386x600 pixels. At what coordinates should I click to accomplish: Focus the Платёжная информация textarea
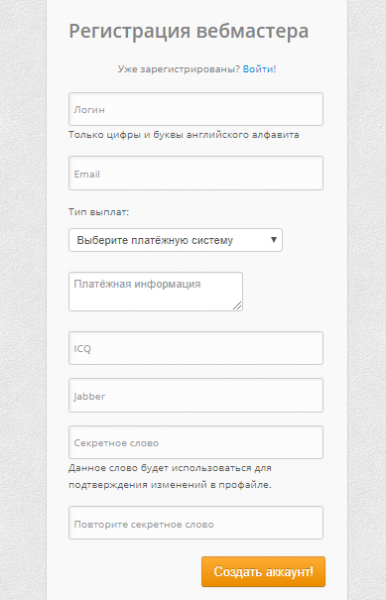(156, 292)
